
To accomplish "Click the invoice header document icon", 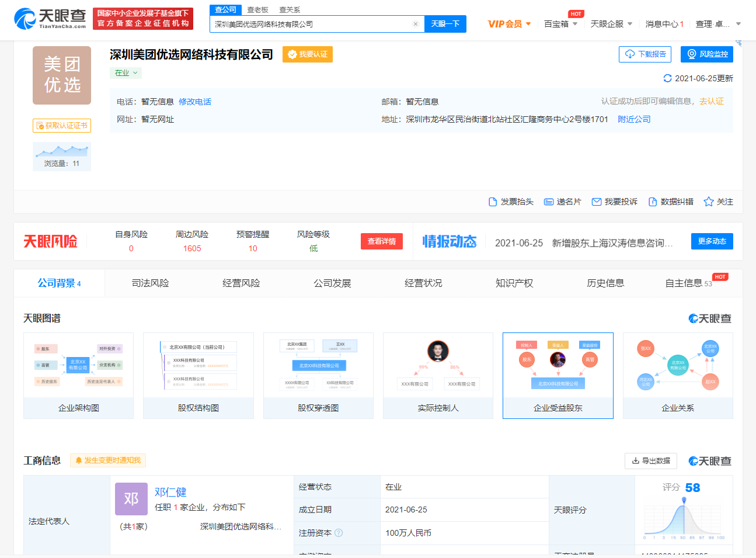I will (493, 202).
